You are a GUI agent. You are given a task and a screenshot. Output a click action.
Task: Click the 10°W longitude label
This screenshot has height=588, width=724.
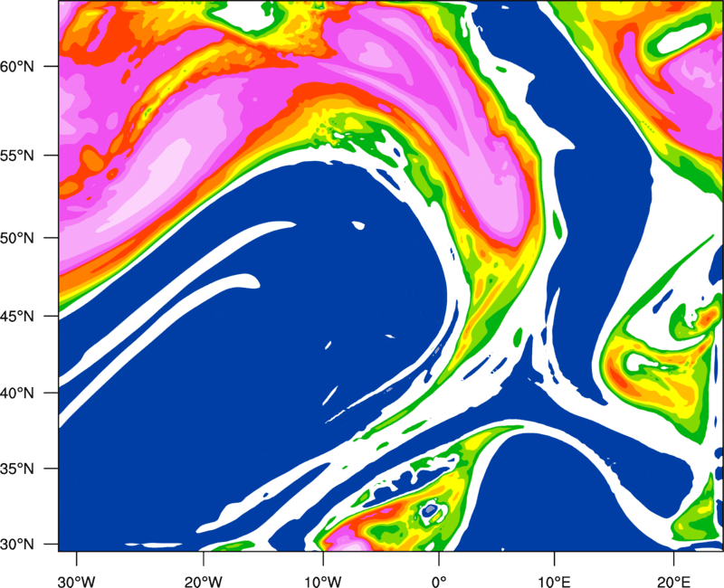[323, 582]
